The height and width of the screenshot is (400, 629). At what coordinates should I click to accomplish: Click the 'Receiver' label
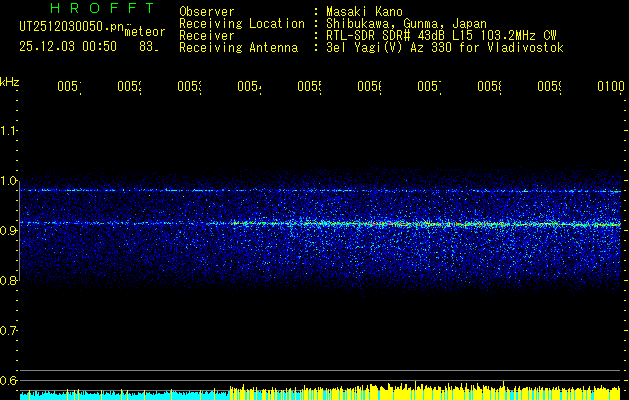coord(207,36)
